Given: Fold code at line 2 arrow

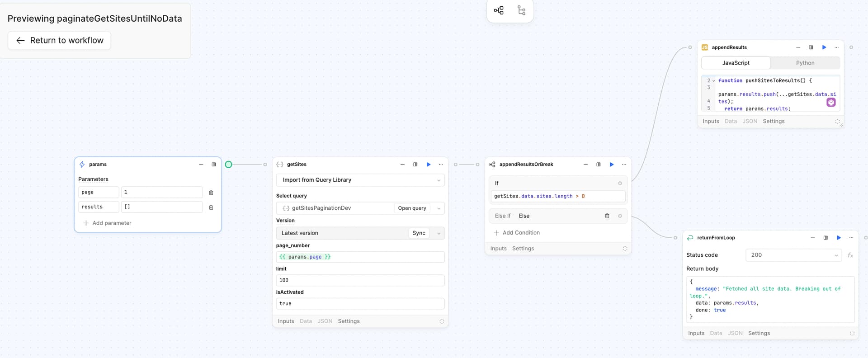Looking at the screenshot, I should point(714,81).
